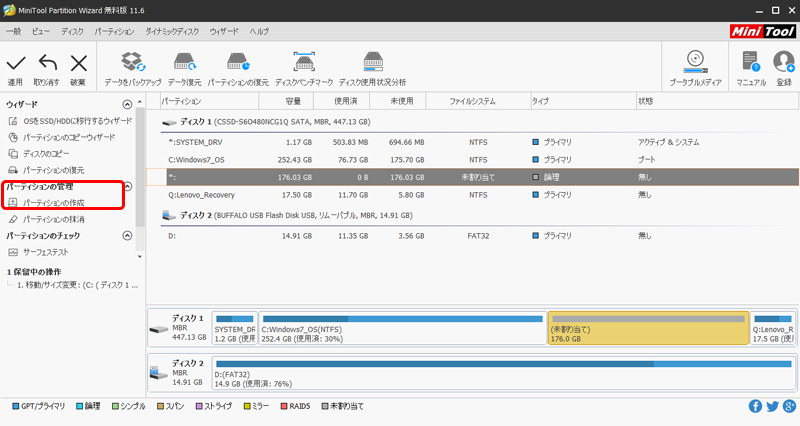
Task: Sort by the タイプ column header
Action: pos(583,101)
